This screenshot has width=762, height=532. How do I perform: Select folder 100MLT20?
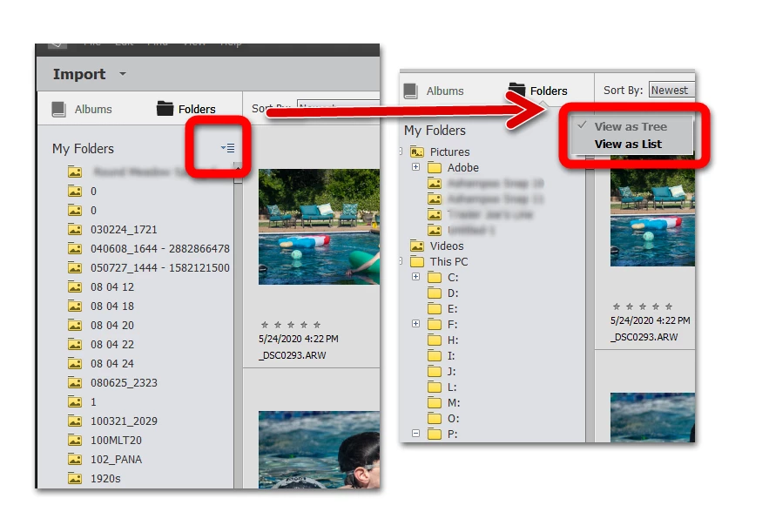[x=116, y=441]
